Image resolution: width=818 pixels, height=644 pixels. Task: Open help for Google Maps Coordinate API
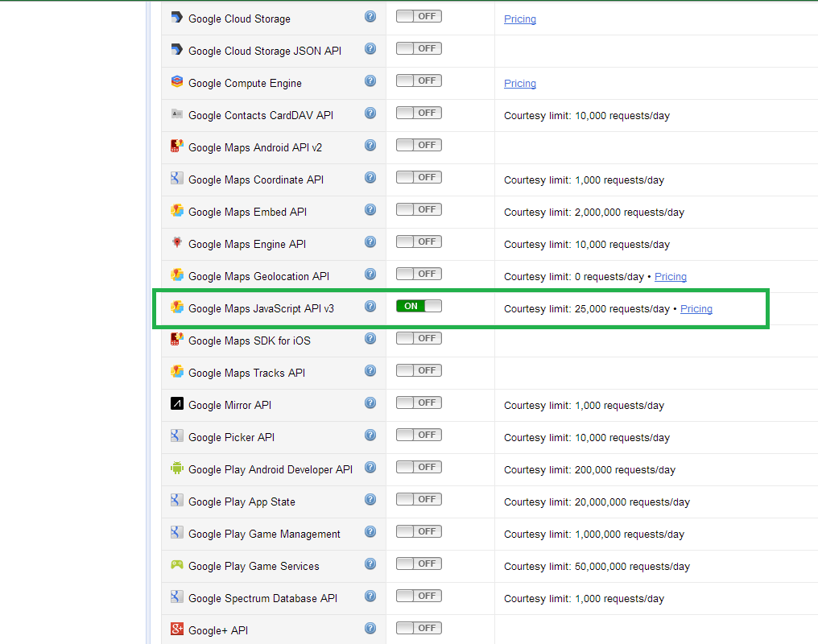click(x=370, y=178)
